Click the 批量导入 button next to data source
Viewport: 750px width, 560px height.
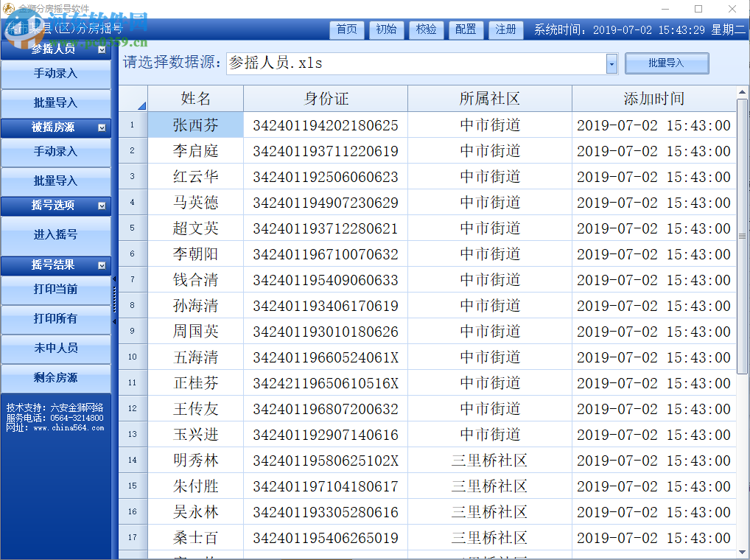pyautogui.click(x=667, y=63)
